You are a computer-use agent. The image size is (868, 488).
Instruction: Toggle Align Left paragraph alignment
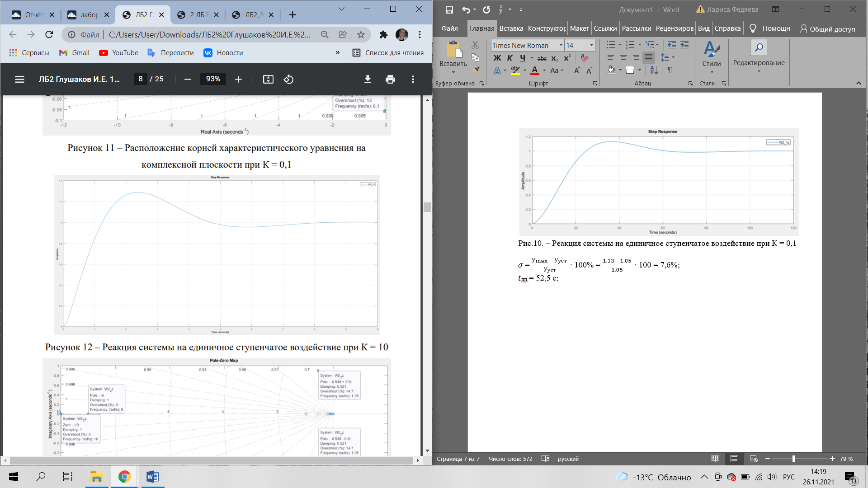click(x=610, y=57)
